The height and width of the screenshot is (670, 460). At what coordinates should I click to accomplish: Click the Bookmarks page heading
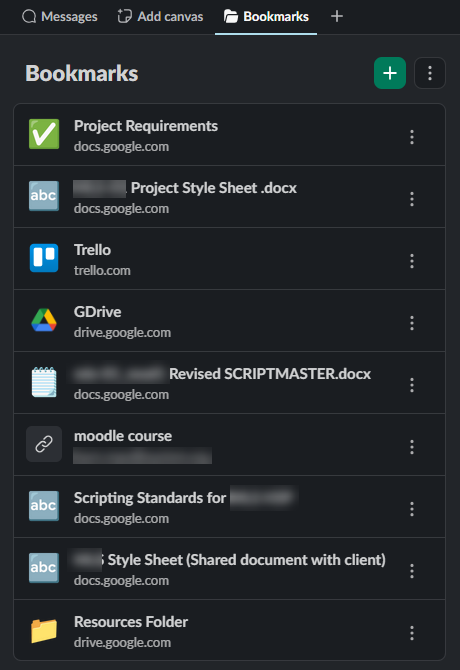(x=82, y=73)
